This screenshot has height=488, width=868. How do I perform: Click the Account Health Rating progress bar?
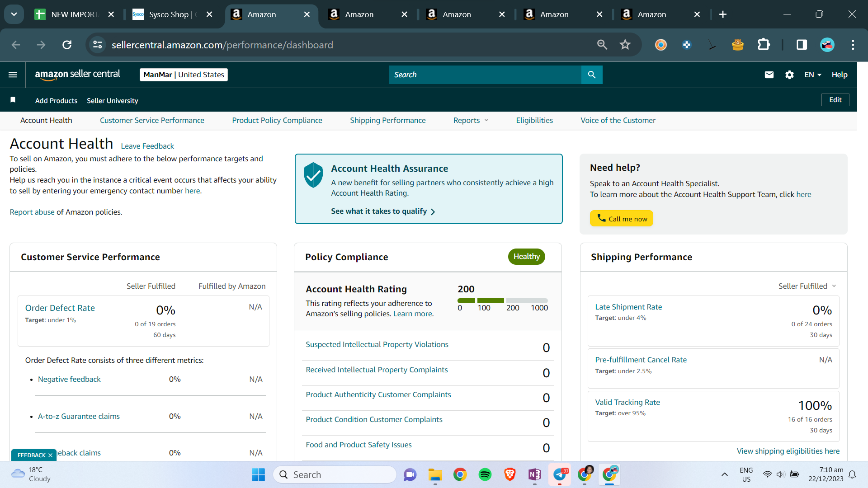pos(503,300)
